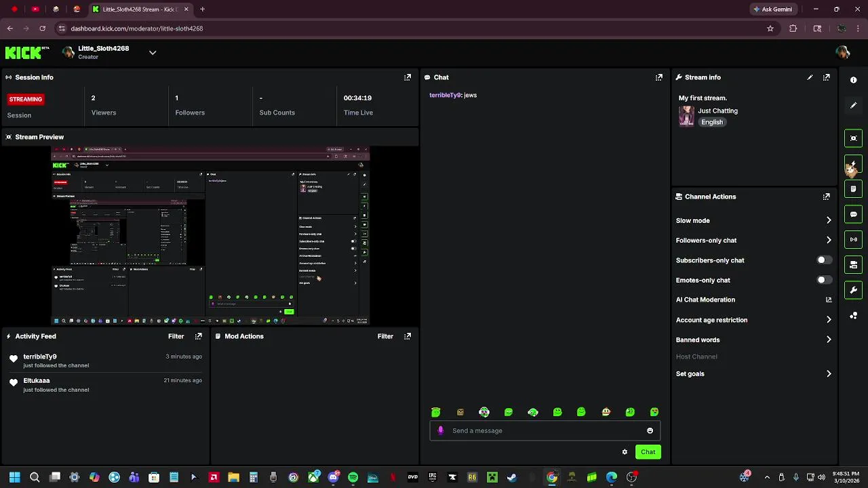The image size is (868, 488).
Task: Select the first green emote with hat
Action: point(436,412)
